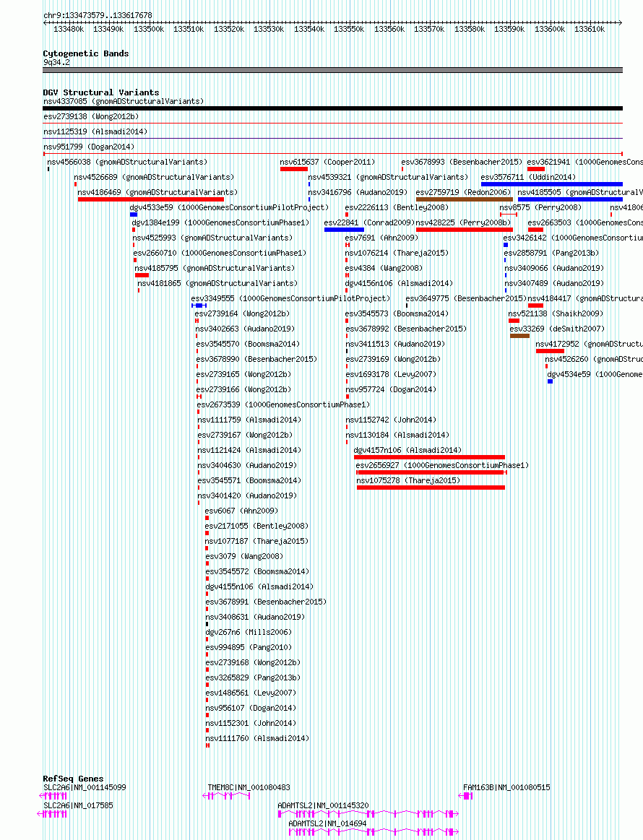643x840 pixels.
Task: Click nsv1075278 (Thareja2015) label
Action: click(408, 480)
